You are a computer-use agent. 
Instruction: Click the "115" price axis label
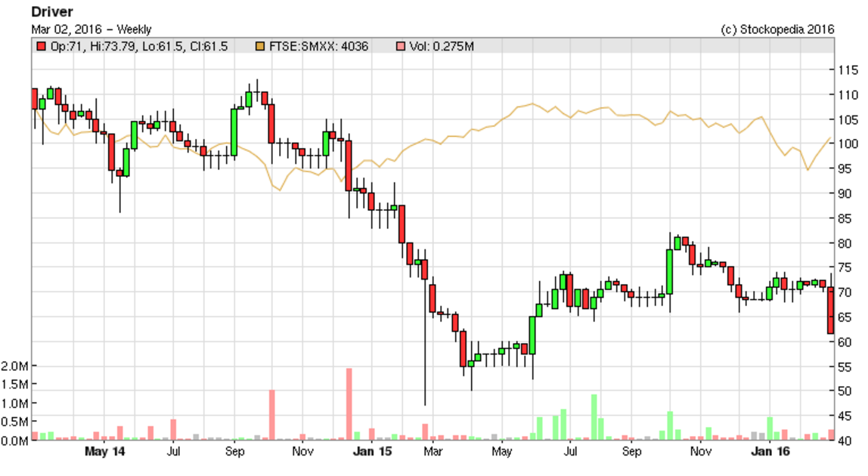pos(848,70)
